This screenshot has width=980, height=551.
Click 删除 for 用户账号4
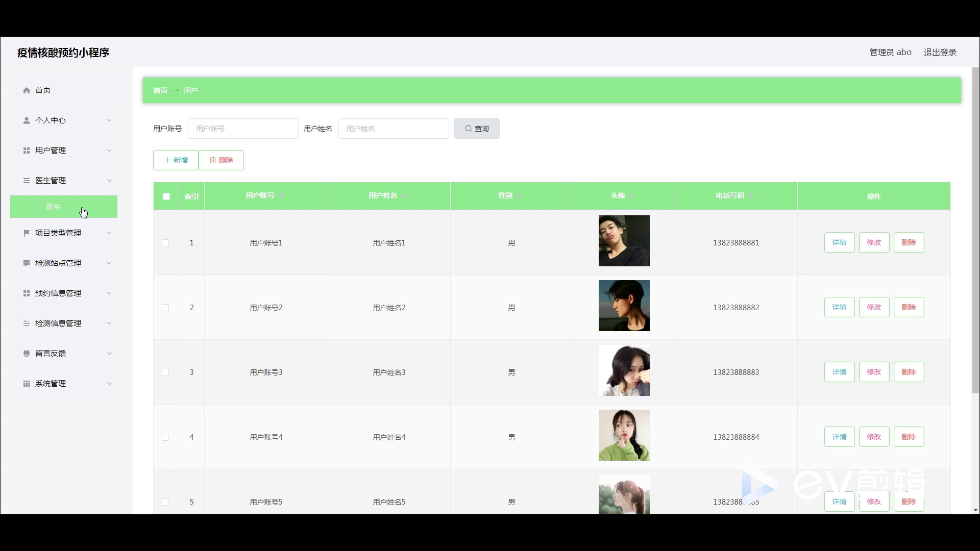909,437
